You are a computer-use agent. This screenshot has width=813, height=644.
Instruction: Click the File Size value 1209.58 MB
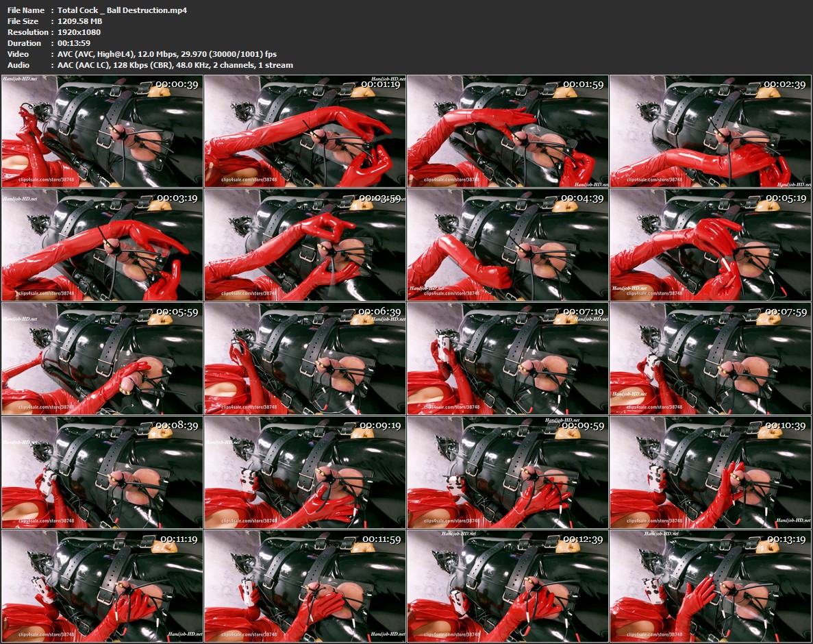tap(79, 21)
